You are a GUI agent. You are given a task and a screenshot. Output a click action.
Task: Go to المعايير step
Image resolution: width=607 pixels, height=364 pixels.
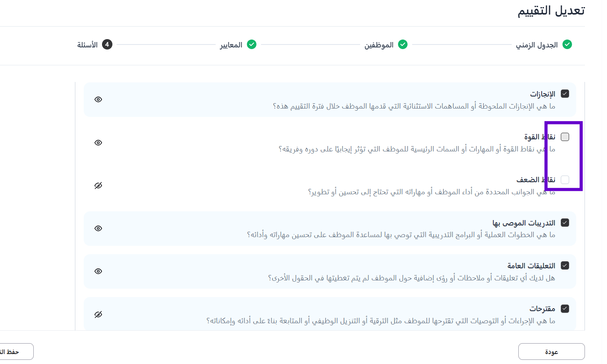pos(231,45)
